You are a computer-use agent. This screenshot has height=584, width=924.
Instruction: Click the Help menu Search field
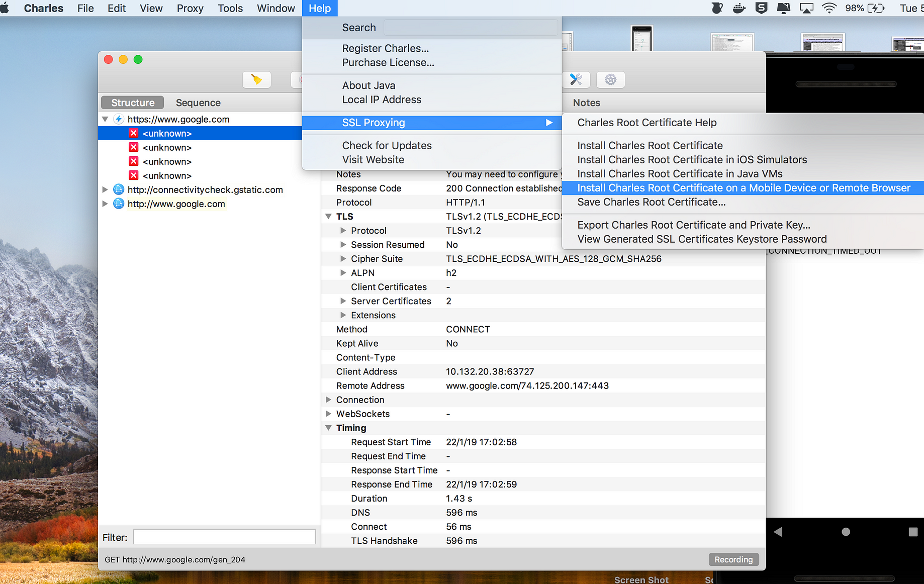[471, 28]
